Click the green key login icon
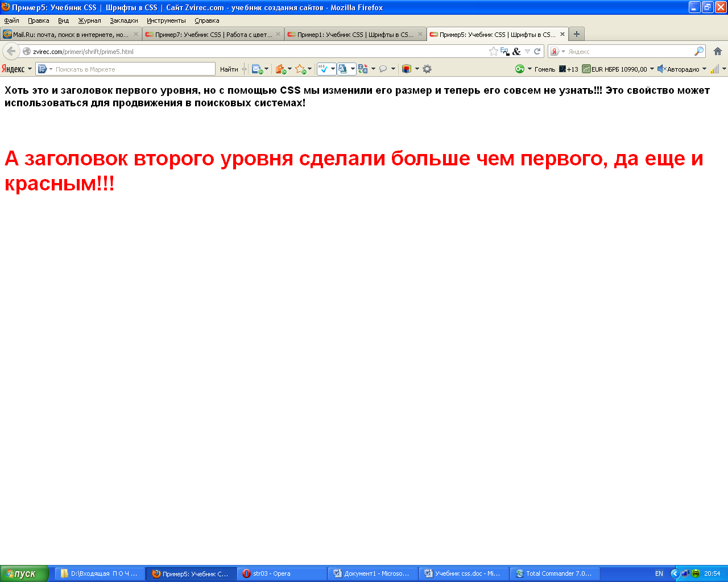 pos(520,69)
